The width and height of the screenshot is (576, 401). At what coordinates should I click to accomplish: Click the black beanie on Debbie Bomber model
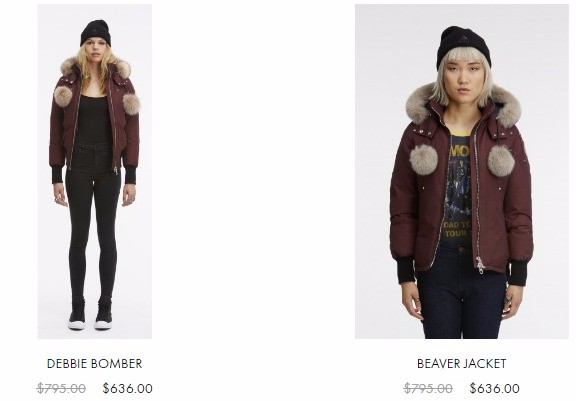point(96,32)
